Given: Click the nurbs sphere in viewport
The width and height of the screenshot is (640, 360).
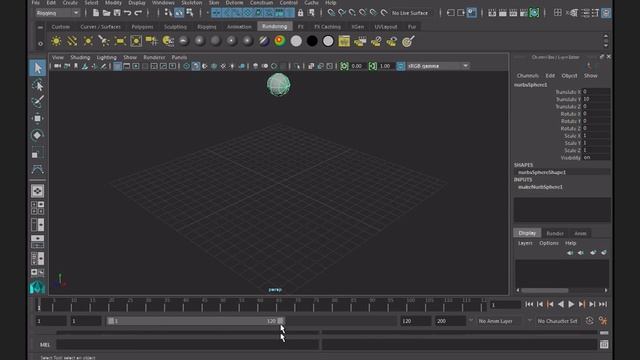Looking at the screenshot, I should pyautogui.click(x=278, y=85).
